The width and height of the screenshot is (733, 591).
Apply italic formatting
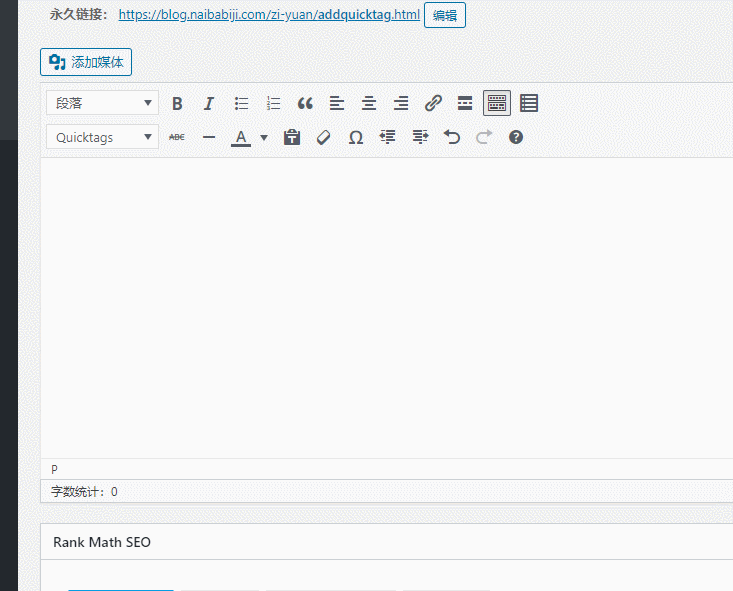[x=209, y=103]
